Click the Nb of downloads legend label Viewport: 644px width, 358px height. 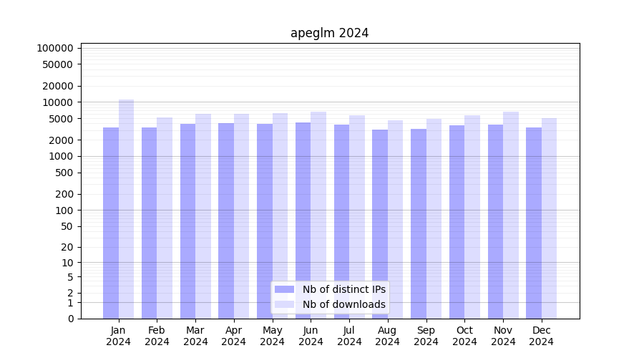[x=343, y=304]
